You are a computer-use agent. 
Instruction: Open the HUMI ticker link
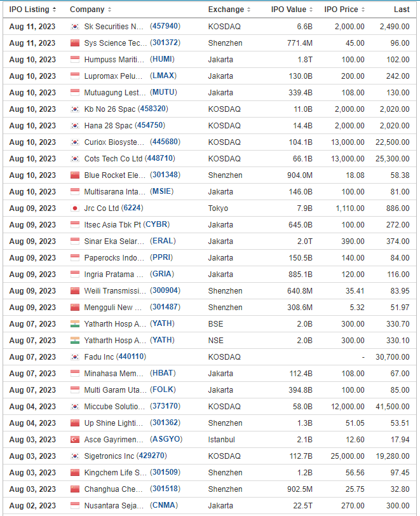[x=162, y=59]
